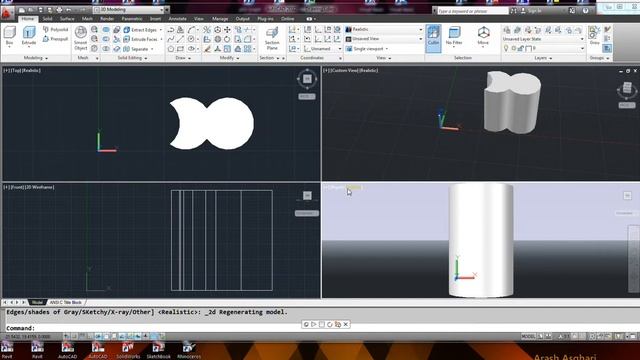Click the bulb icon in layer dropdown

(x=506, y=49)
